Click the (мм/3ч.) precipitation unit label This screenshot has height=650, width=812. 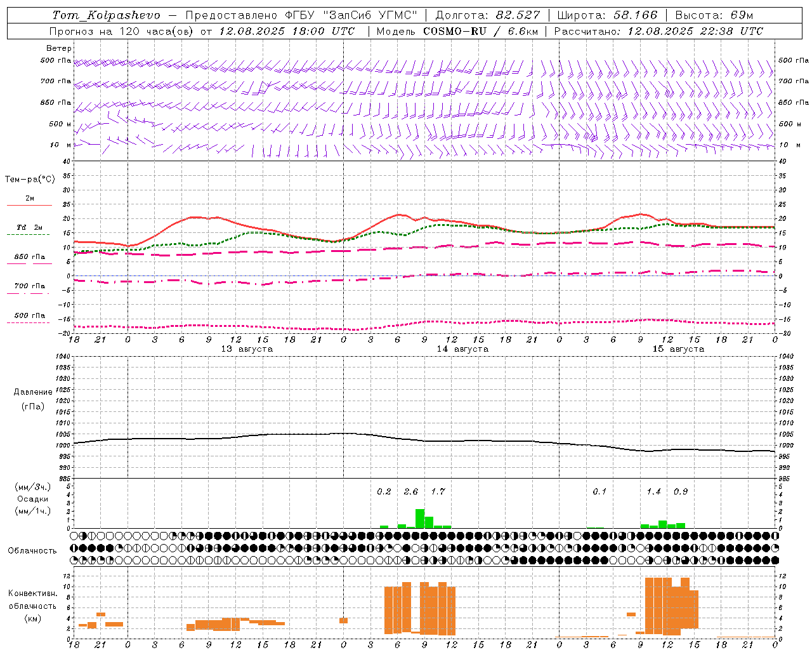(x=33, y=487)
